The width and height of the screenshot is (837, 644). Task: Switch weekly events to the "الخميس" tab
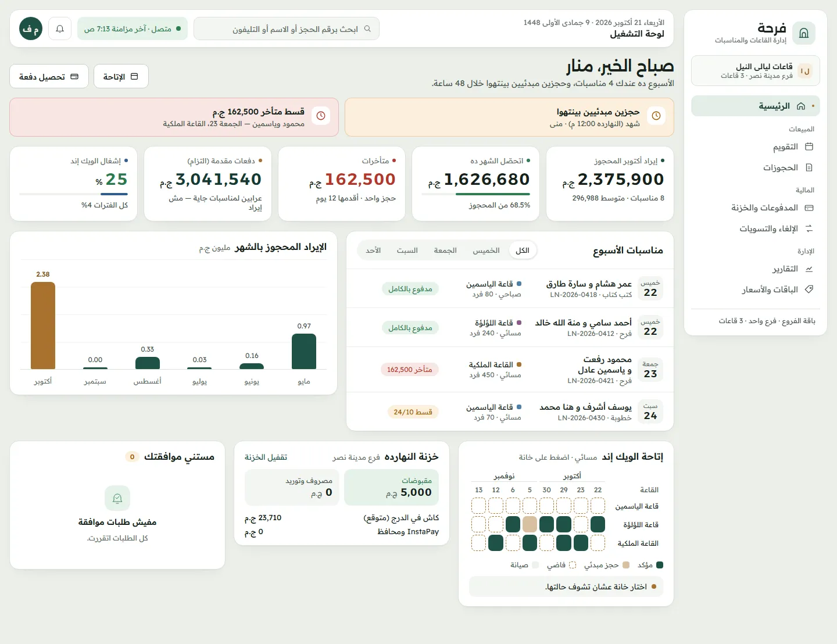click(486, 251)
